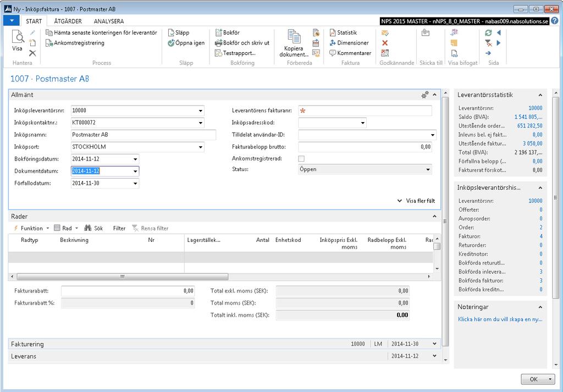Click the OneNote icon in Visa bifogat
Screen dimensions: 563x392
(x=454, y=32)
